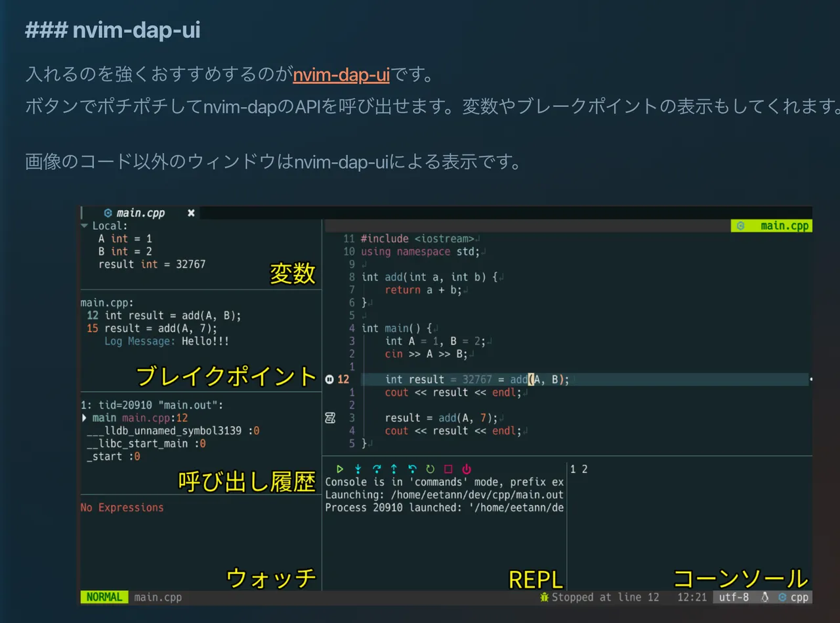Select the main.cpp tab at top left
The height and width of the screenshot is (623, 840).
140,213
